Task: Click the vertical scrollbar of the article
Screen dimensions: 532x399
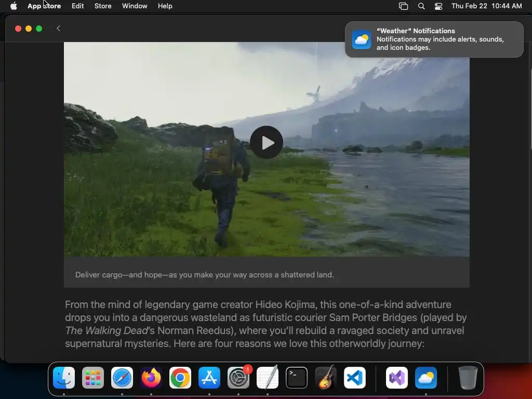Action: [x=530, y=109]
